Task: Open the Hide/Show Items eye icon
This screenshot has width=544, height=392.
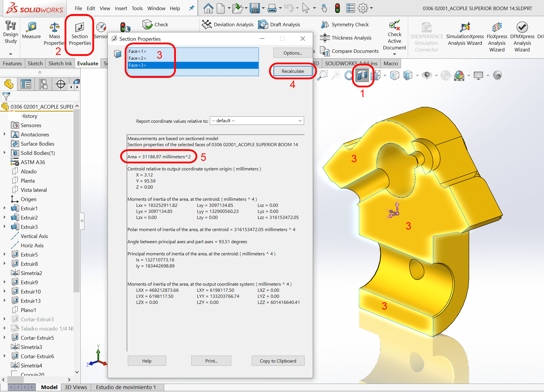Action: click(427, 75)
